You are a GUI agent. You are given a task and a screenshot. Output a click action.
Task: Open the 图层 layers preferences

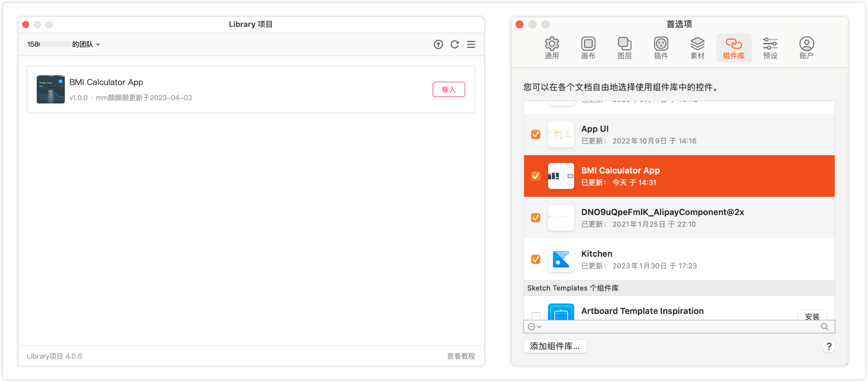pyautogui.click(x=624, y=48)
